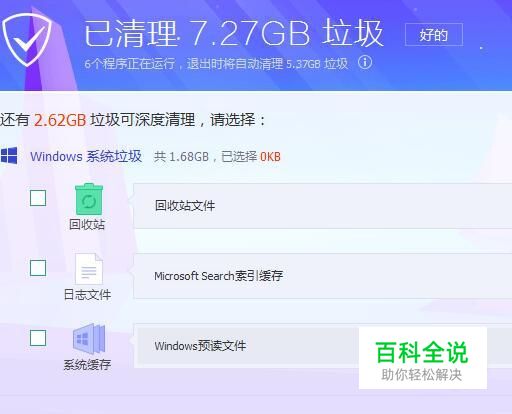Expand the 回收站文件 row
Viewport: 512px width, 414px height.
click(323, 206)
